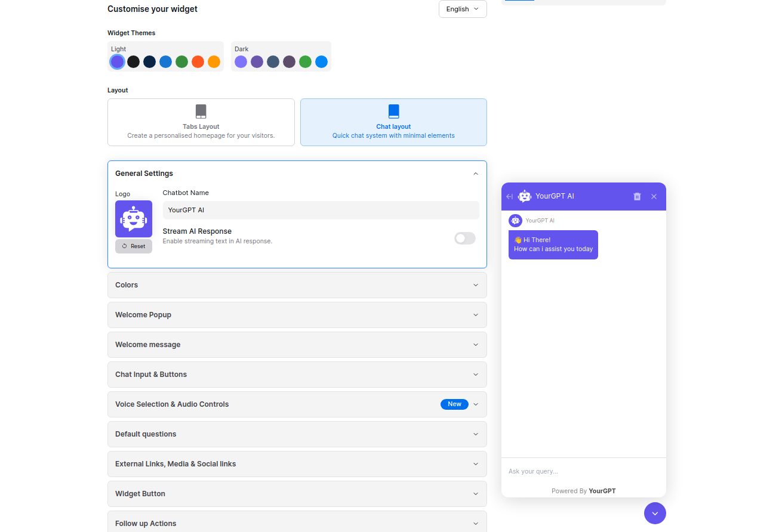Open the English language dropdown
The height and width of the screenshot is (532, 779).
pyautogui.click(x=462, y=9)
